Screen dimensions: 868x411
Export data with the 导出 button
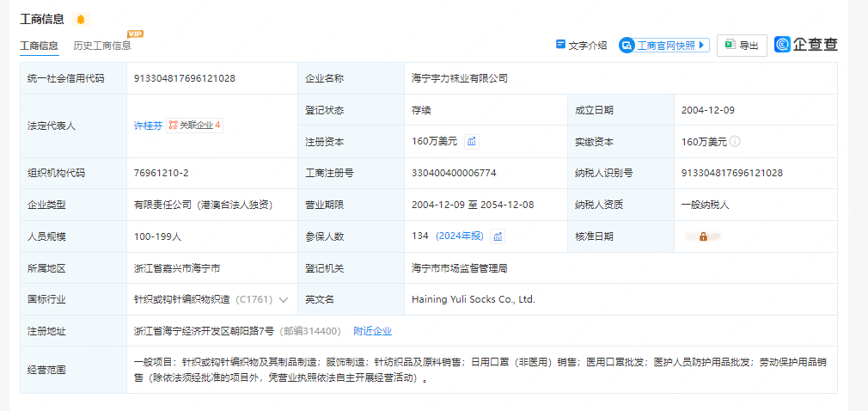point(742,46)
